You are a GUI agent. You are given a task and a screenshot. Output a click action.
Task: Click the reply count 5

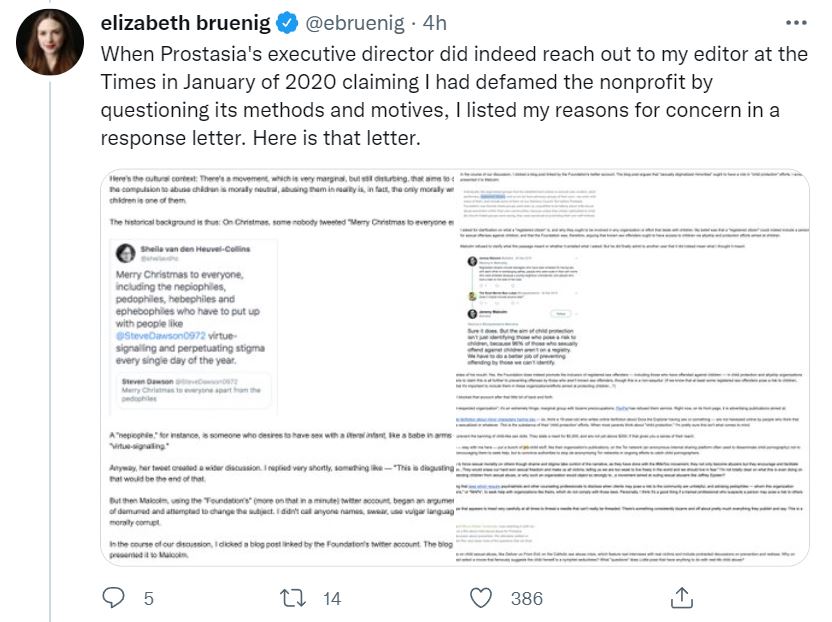pyautogui.click(x=149, y=599)
